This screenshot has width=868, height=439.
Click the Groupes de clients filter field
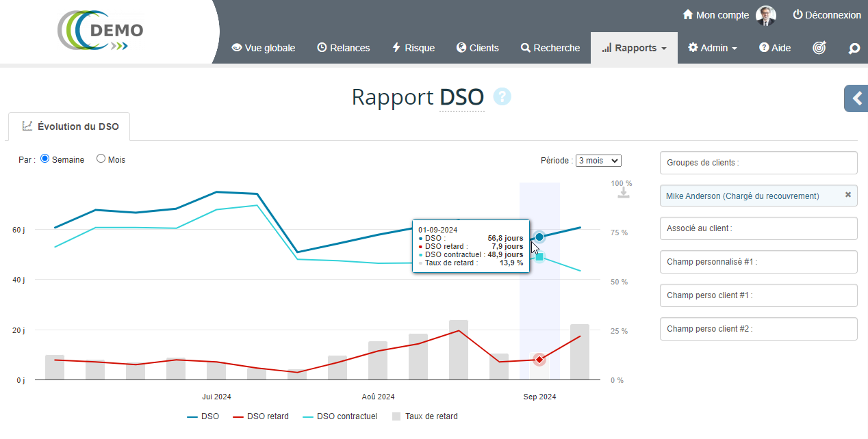[x=758, y=163]
